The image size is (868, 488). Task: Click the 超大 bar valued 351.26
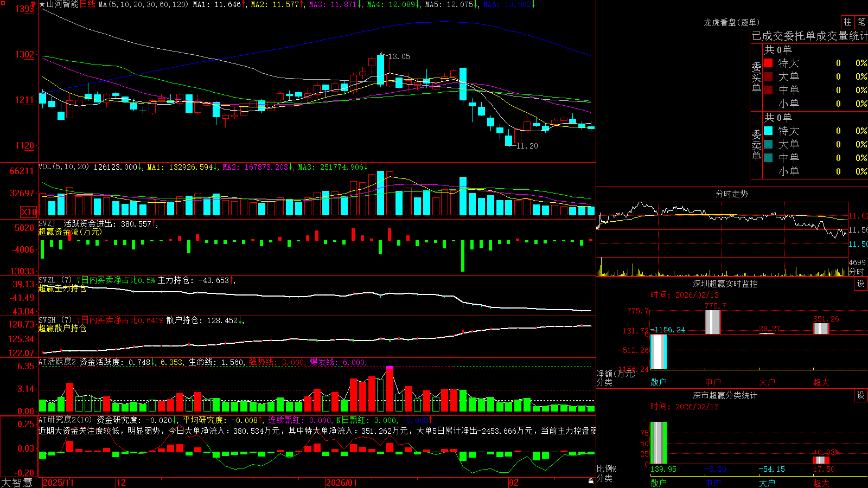pos(821,329)
